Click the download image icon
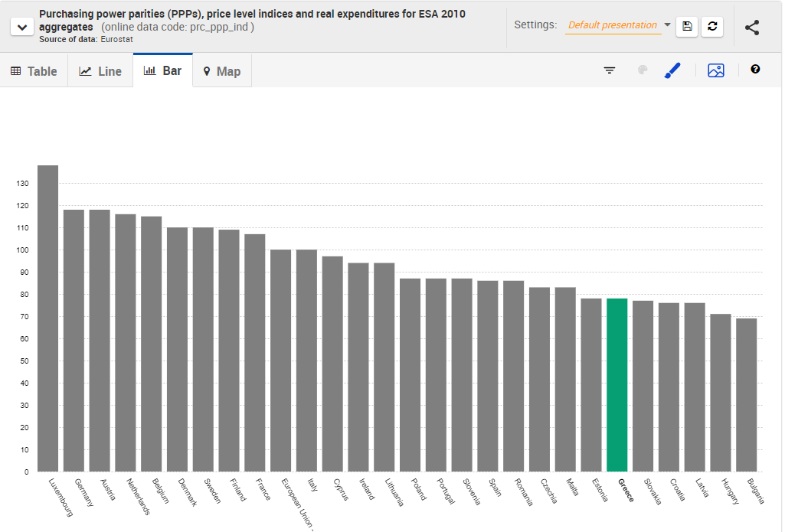Viewport: 785px width, 532px height. tap(716, 70)
